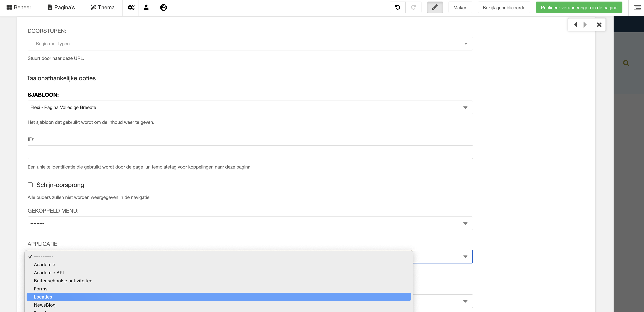Image resolution: width=644 pixels, height=312 pixels.
Task: Click the Bekijk gepubliceerde button
Action: point(504,8)
